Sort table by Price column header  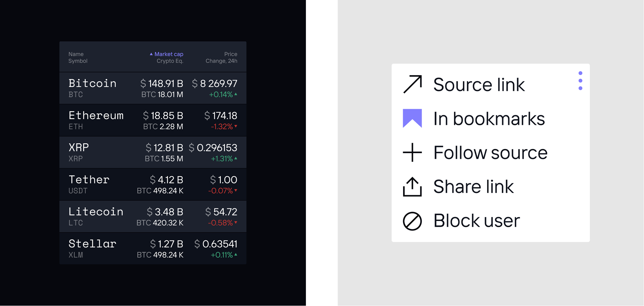(230, 54)
